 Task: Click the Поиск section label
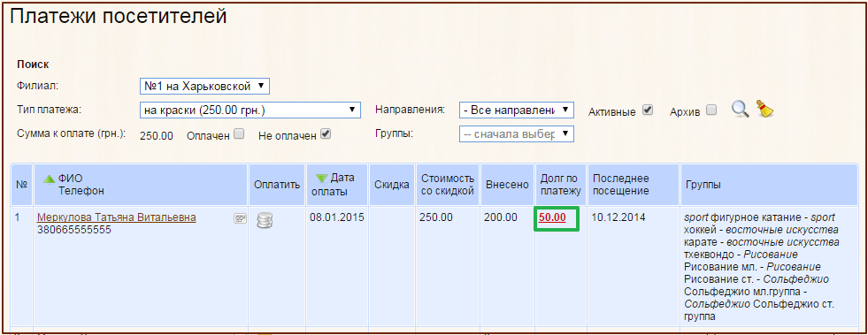[x=33, y=65]
